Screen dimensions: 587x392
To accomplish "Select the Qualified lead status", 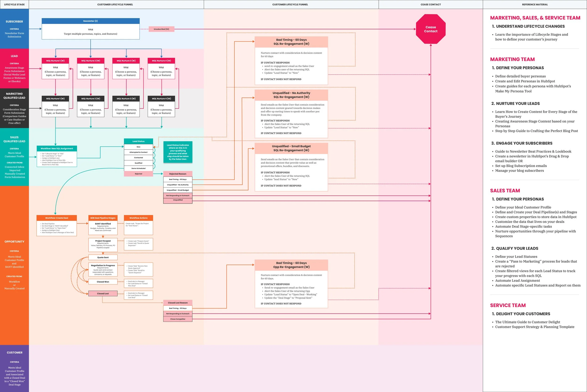I will (138, 163).
